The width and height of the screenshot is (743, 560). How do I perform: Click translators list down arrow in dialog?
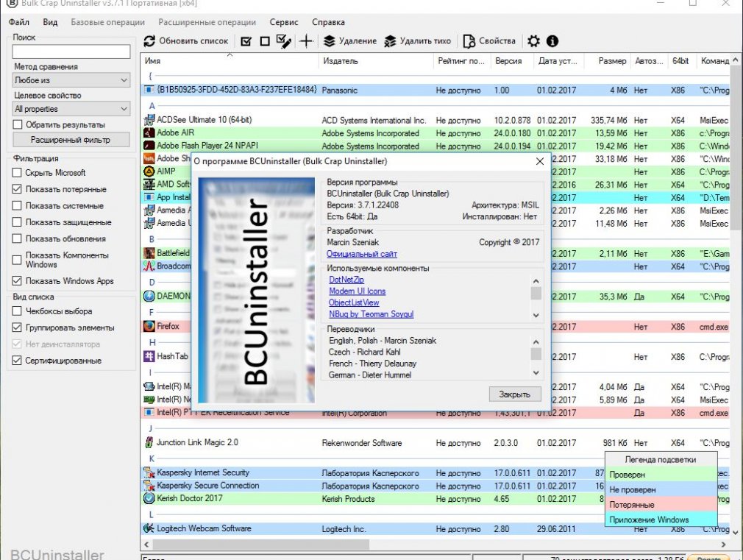(x=536, y=373)
